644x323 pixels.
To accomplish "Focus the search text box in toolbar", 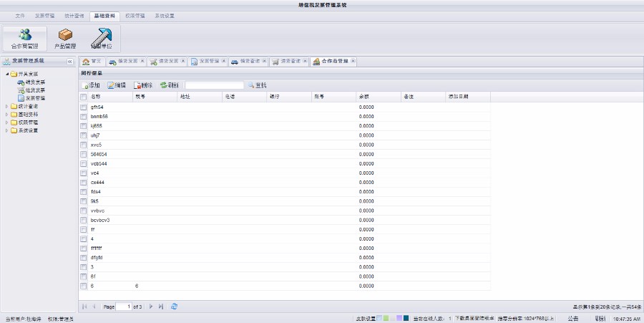I will (x=215, y=85).
